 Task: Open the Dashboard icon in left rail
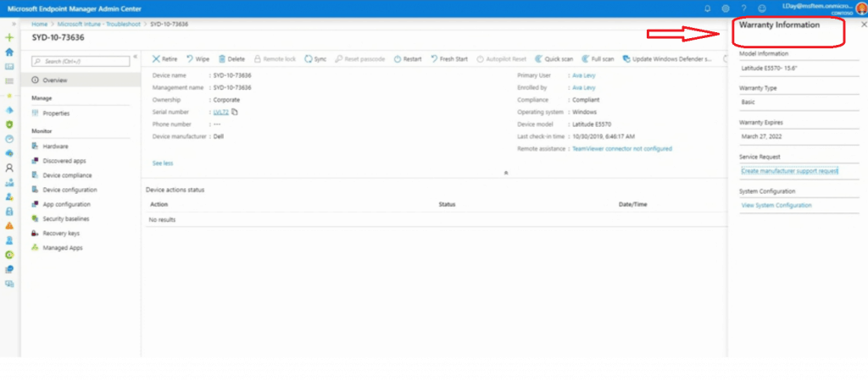(x=8, y=66)
